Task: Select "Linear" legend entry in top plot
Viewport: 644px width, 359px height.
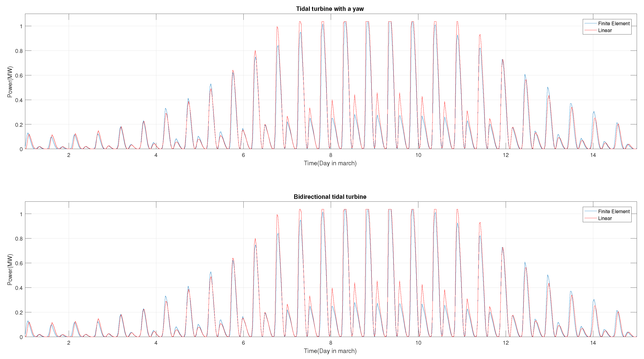Action: point(605,30)
